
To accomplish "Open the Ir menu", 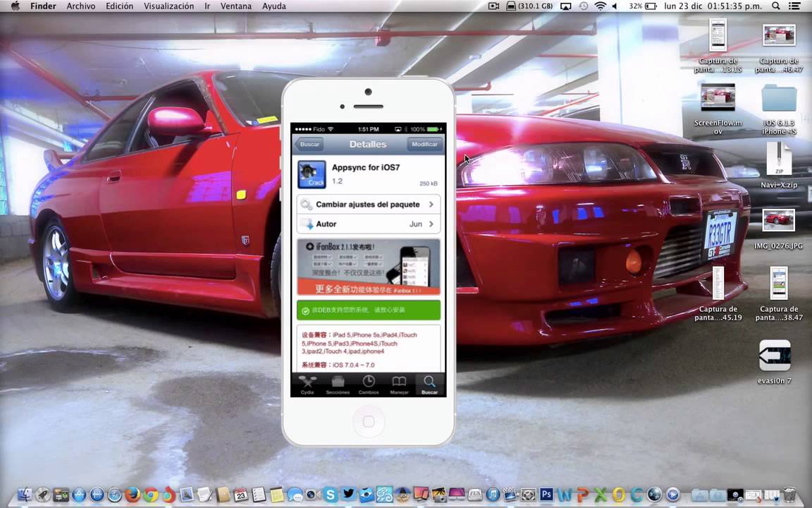I will click(x=207, y=6).
